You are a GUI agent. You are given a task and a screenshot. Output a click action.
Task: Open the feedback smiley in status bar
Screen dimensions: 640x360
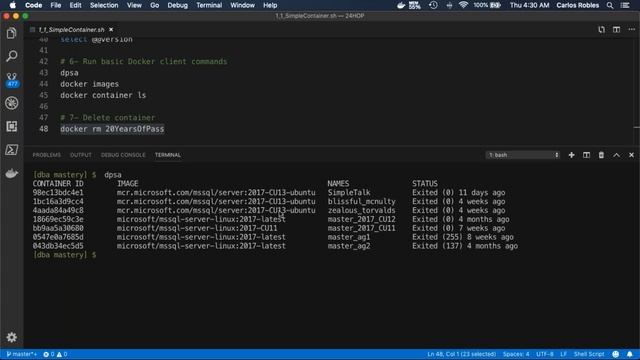(616, 354)
